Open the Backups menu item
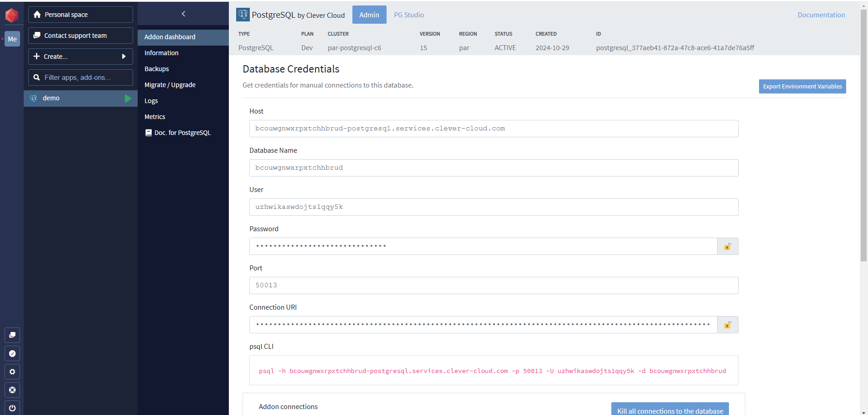 tap(183, 69)
